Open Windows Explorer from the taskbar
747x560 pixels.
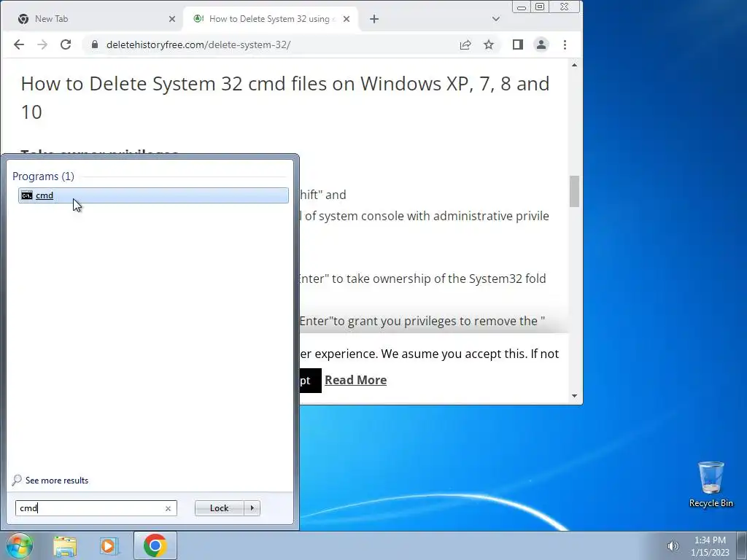pos(65,545)
